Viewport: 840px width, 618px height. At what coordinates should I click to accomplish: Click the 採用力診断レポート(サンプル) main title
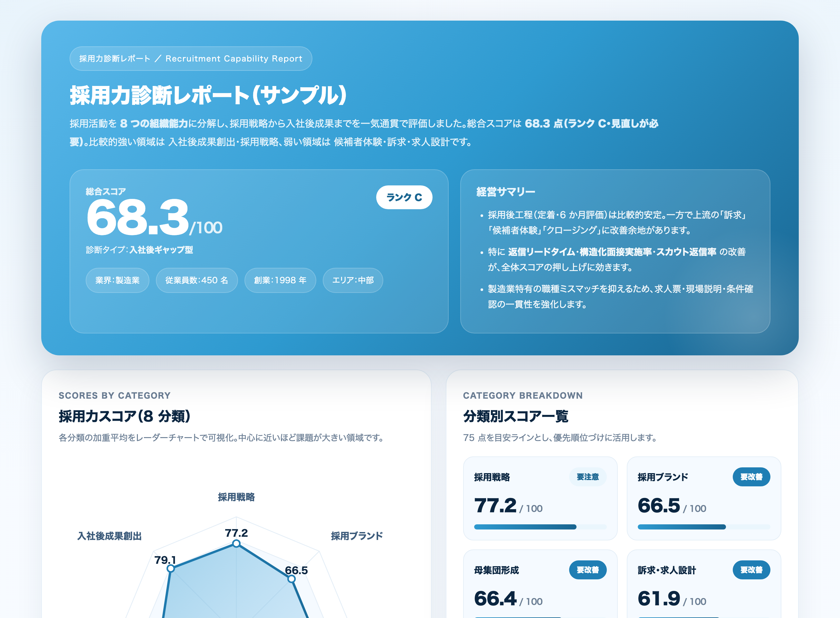coord(208,95)
